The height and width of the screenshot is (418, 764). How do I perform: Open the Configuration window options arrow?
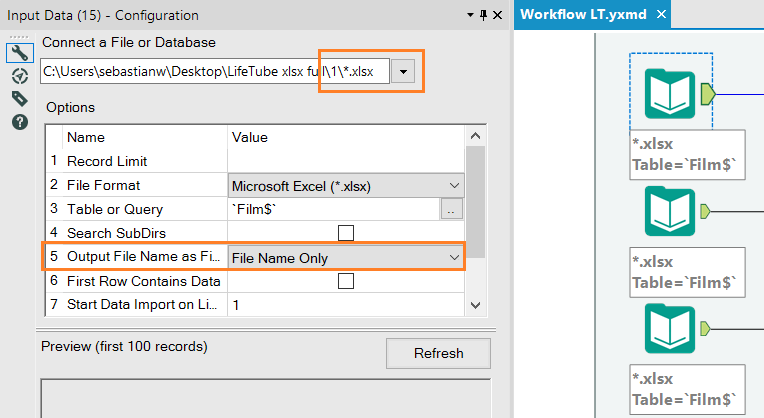click(469, 15)
